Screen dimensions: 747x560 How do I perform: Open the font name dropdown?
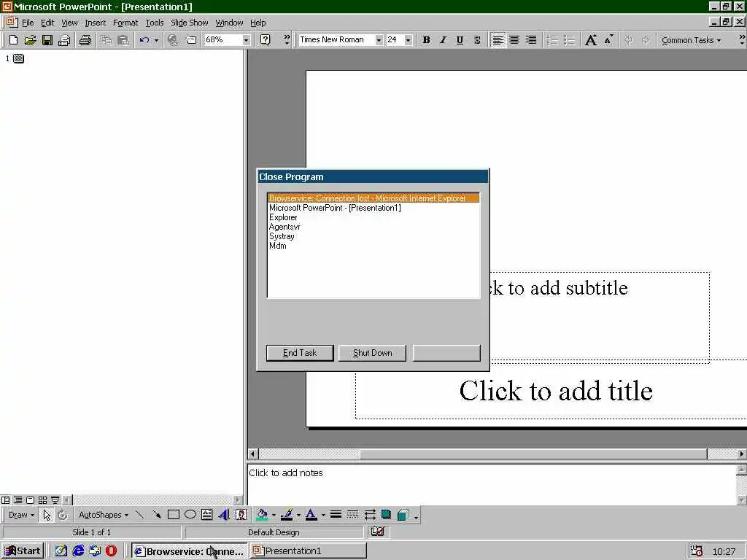pyautogui.click(x=379, y=40)
